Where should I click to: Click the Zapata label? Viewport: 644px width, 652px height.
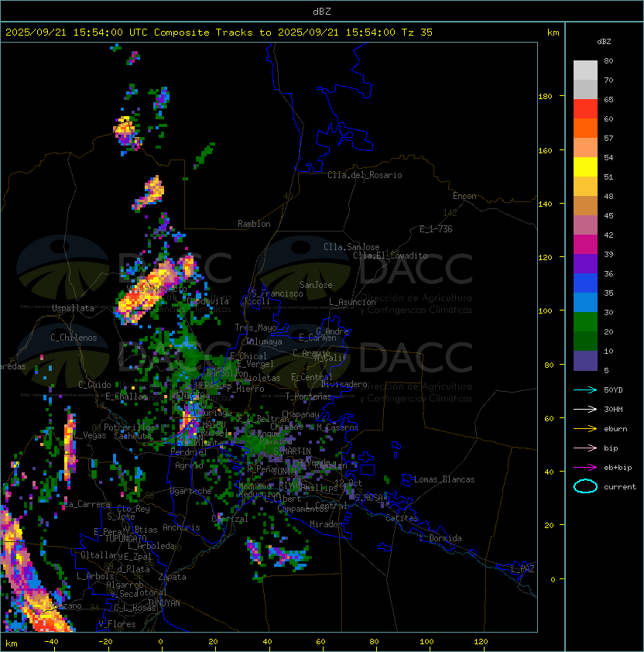tap(172, 577)
